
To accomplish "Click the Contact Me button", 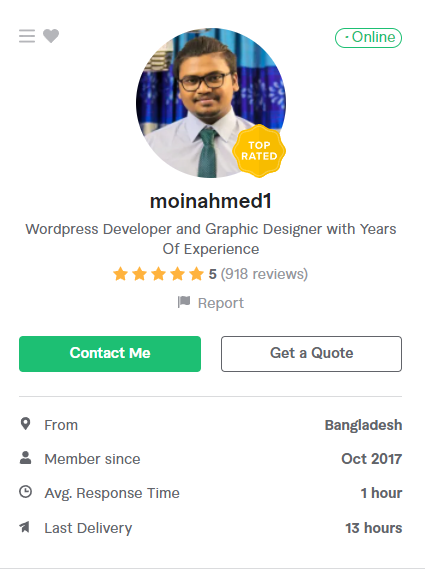I will coord(110,354).
